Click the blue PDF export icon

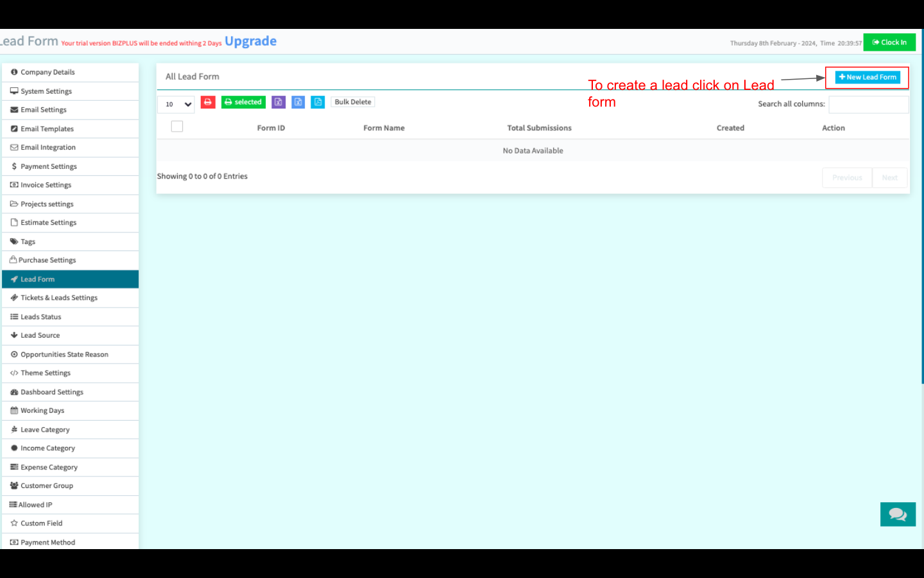318,102
